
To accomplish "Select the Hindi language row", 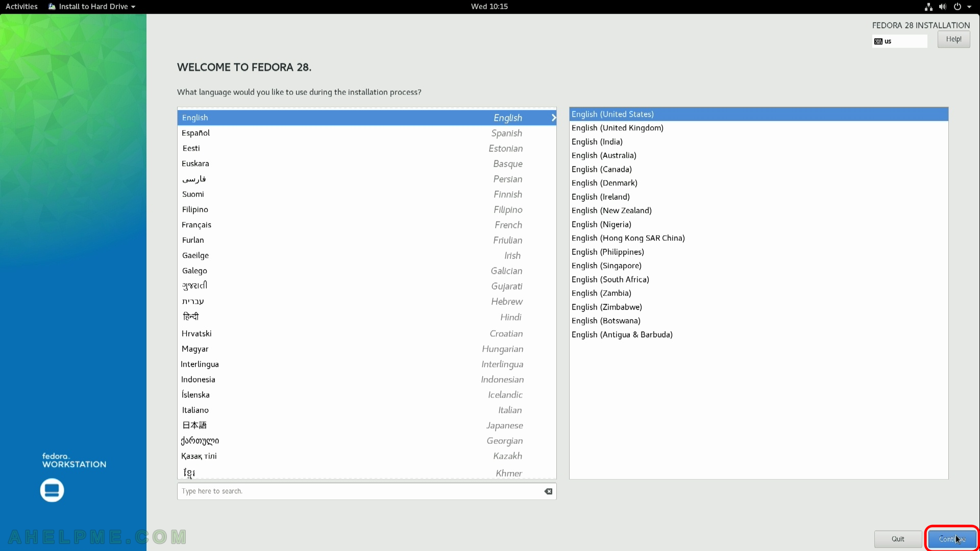I will click(366, 317).
